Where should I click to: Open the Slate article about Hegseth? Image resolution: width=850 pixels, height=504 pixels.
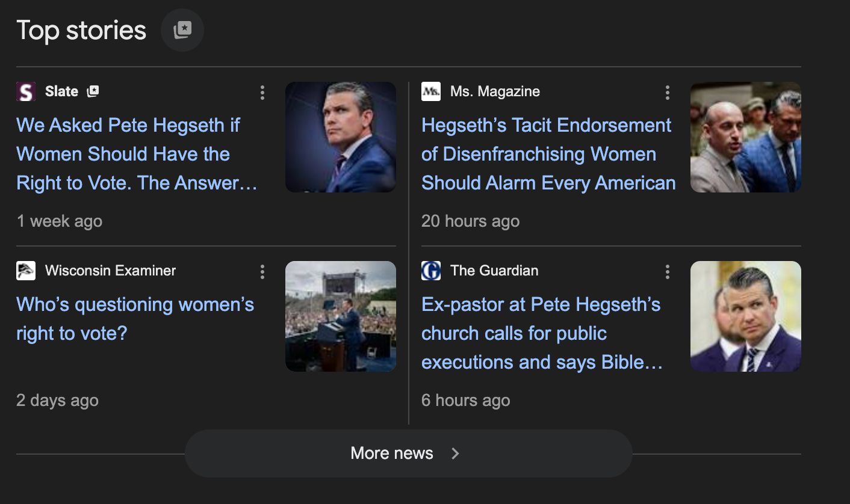point(128,154)
